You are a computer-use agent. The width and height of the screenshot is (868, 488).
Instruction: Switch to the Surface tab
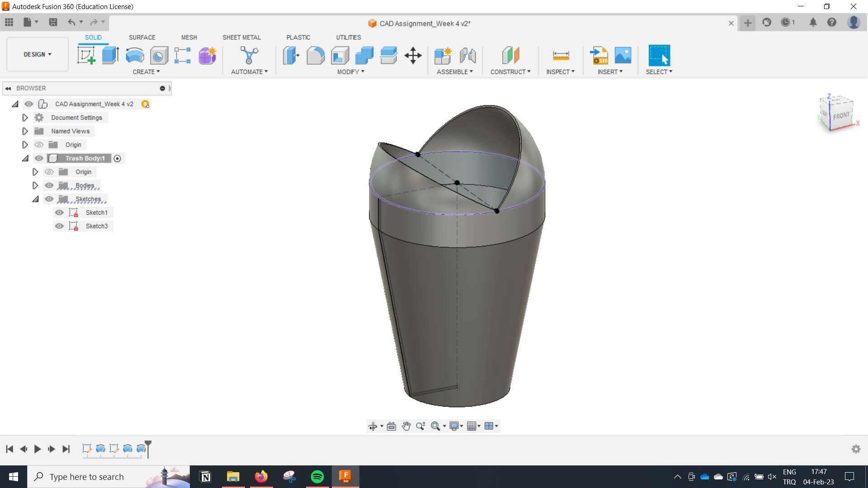click(x=142, y=38)
